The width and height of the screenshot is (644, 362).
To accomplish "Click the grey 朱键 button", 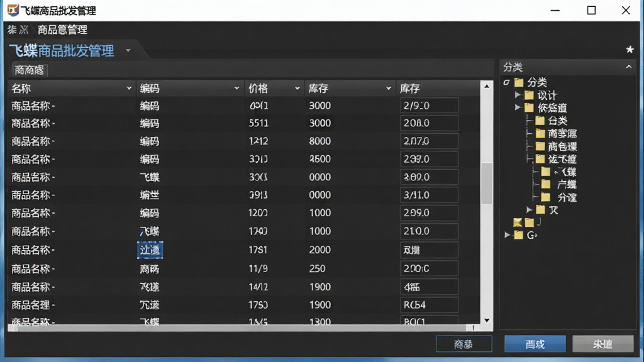I will 603,344.
